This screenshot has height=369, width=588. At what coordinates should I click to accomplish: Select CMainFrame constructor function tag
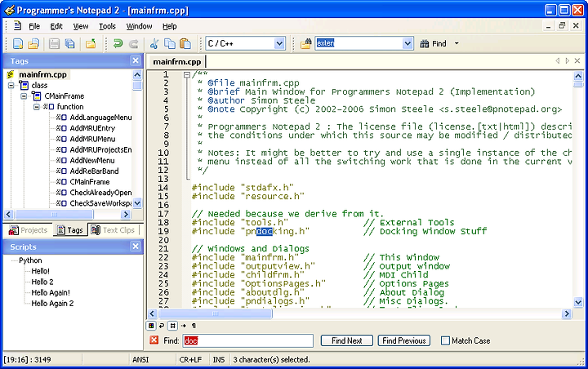(90, 182)
